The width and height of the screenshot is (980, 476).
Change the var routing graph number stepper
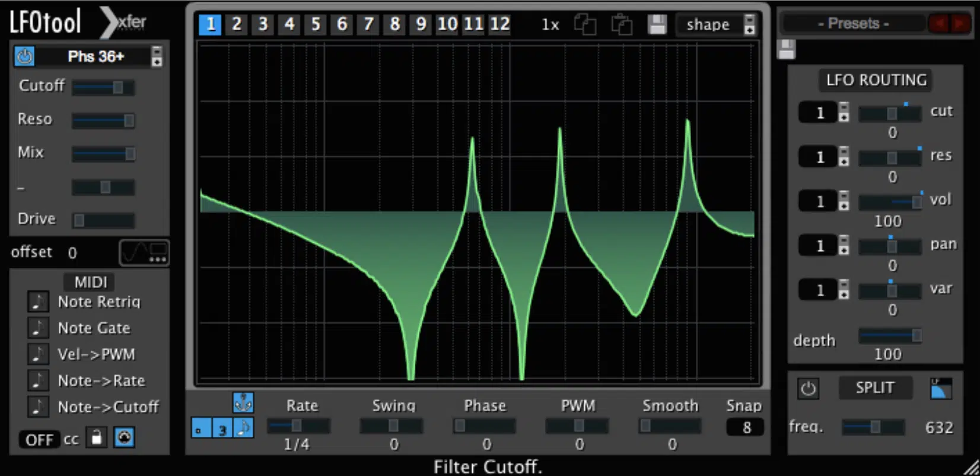click(844, 290)
